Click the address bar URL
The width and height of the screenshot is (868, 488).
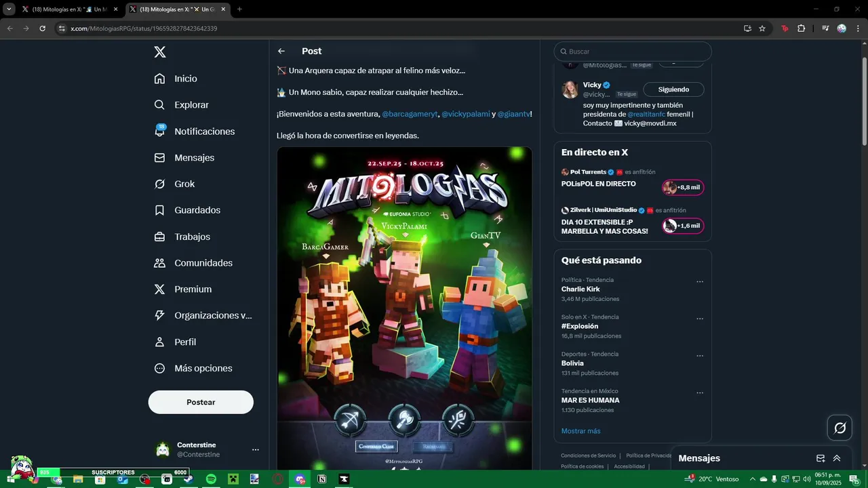(144, 28)
